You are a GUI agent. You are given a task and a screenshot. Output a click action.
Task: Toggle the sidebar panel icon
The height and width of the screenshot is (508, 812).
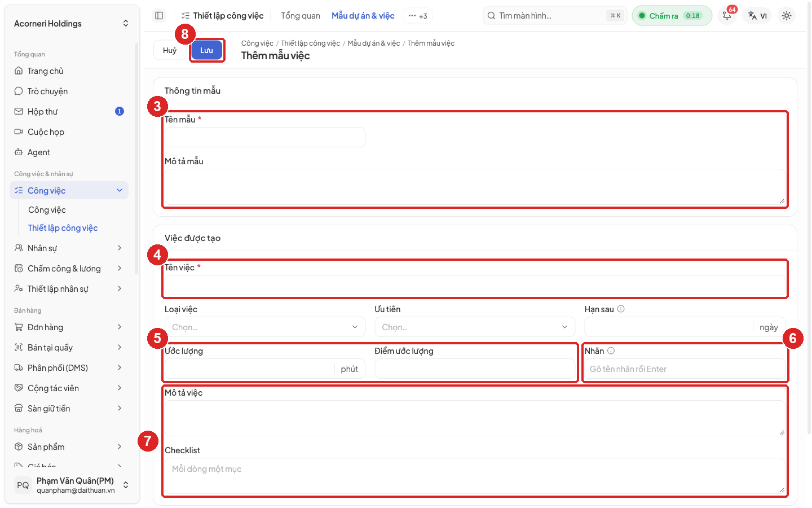pos(159,16)
